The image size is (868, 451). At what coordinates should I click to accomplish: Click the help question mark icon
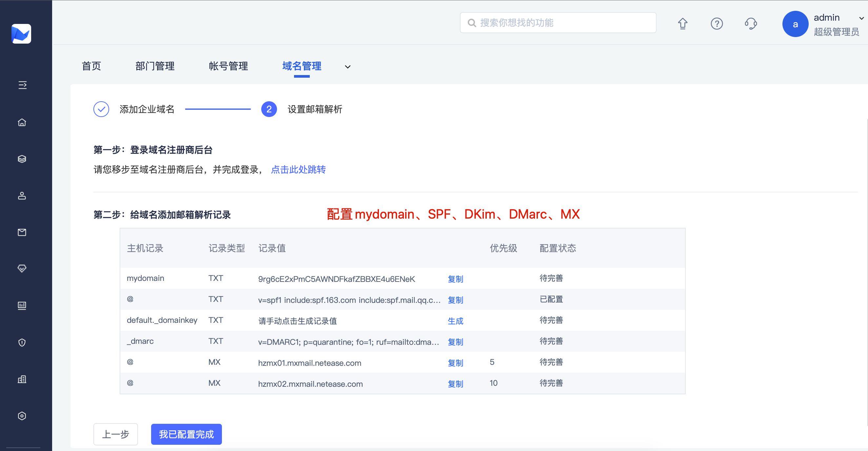tap(716, 24)
